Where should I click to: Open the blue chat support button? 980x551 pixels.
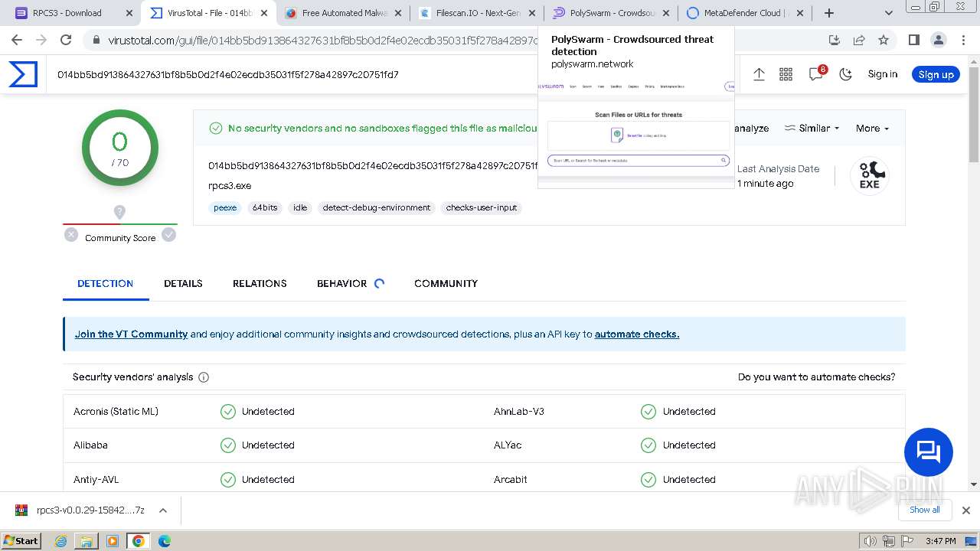[929, 452]
